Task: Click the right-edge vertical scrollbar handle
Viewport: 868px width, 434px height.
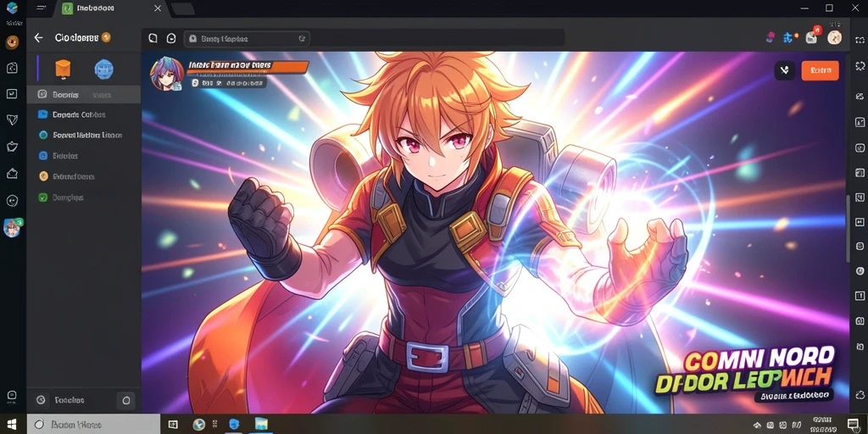Action: [x=848, y=229]
